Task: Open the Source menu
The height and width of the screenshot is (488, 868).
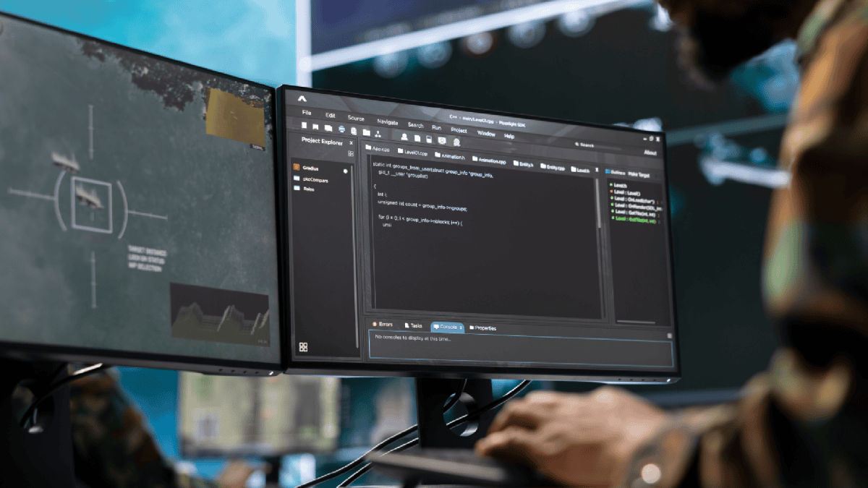Action: pos(356,119)
